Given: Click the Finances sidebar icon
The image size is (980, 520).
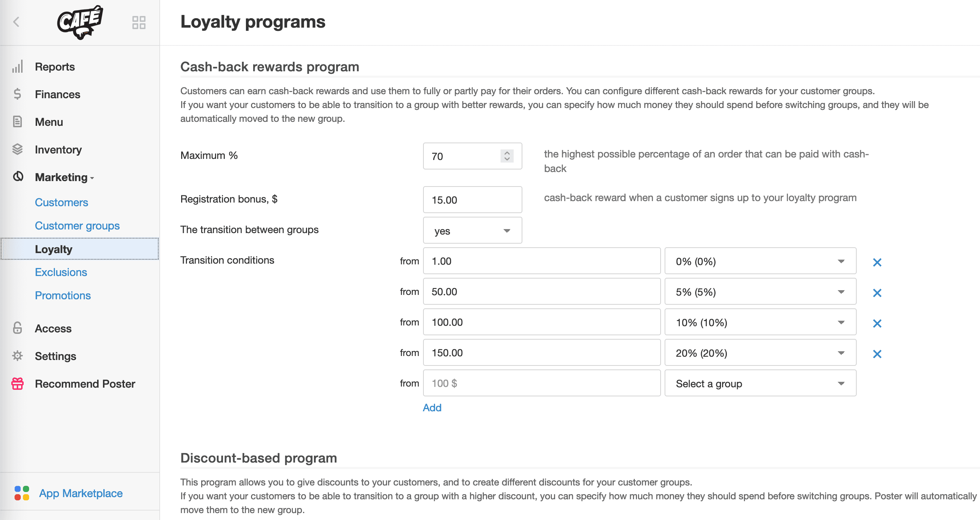Looking at the screenshot, I should pyautogui.click(x=17, y=95).
